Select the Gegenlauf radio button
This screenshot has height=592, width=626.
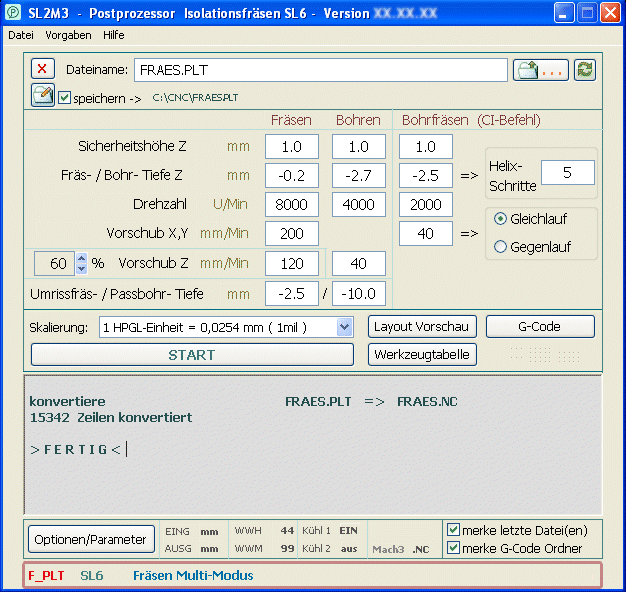[x=501, y=247]
